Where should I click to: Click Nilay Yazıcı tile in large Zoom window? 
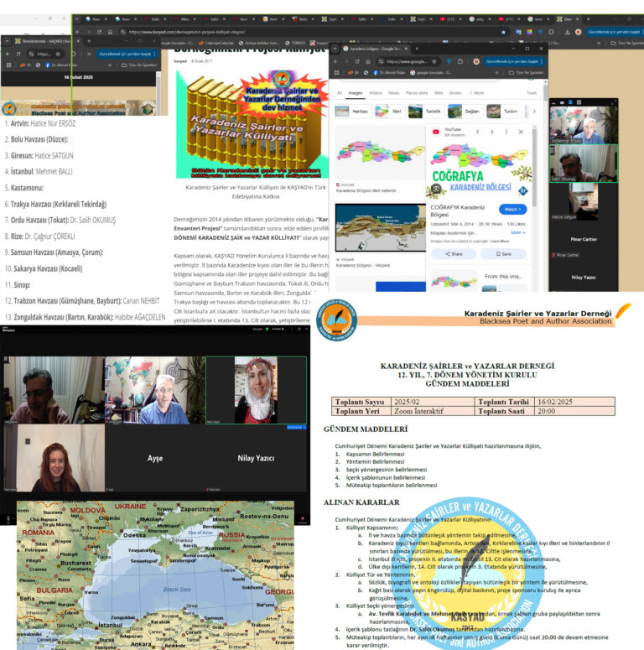tap(256, 458)
